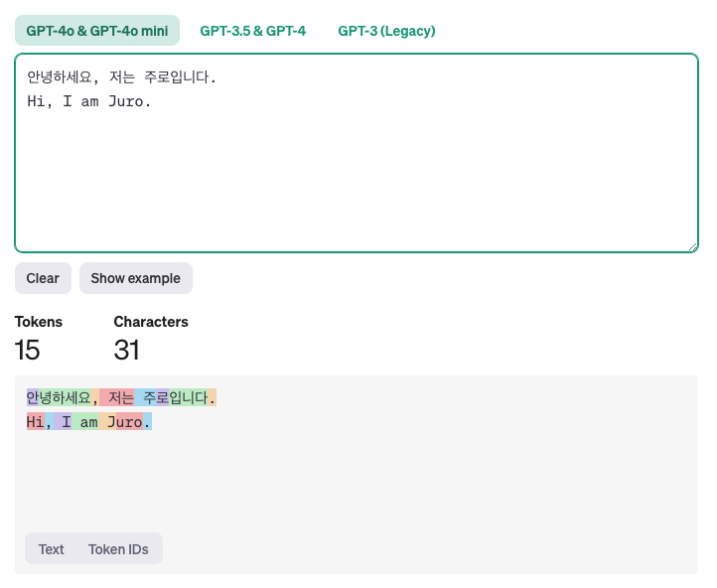Click the token count value 15
This screenshot has width=717, height=588.
(x=27, y=350)
